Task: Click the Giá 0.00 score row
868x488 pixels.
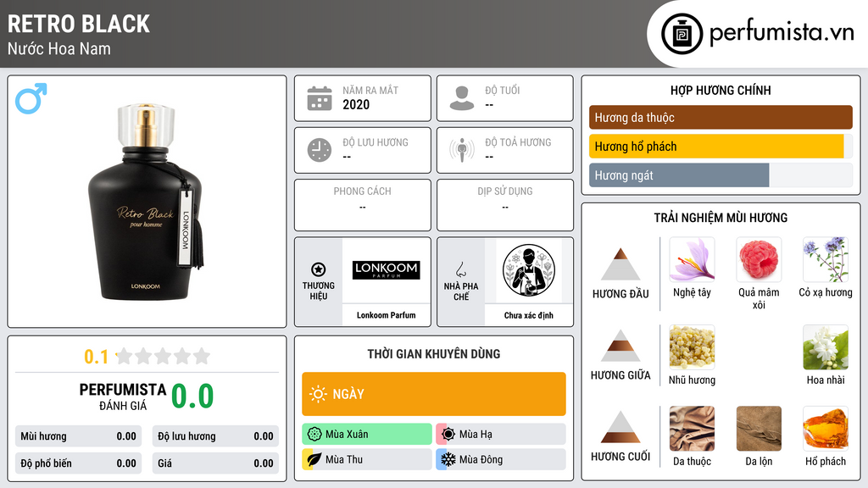Action: (215, 463)
